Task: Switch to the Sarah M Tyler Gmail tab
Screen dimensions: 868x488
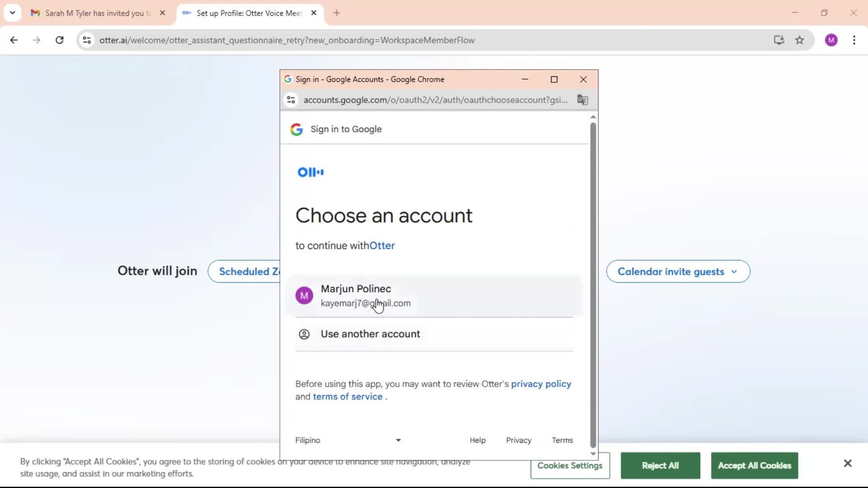Action: pos(98,13)
